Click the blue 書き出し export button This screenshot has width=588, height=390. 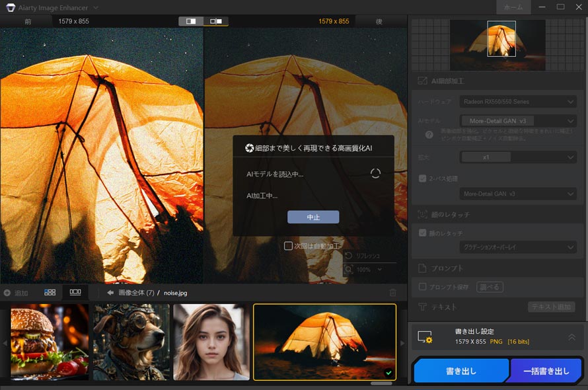coord(461,371)
